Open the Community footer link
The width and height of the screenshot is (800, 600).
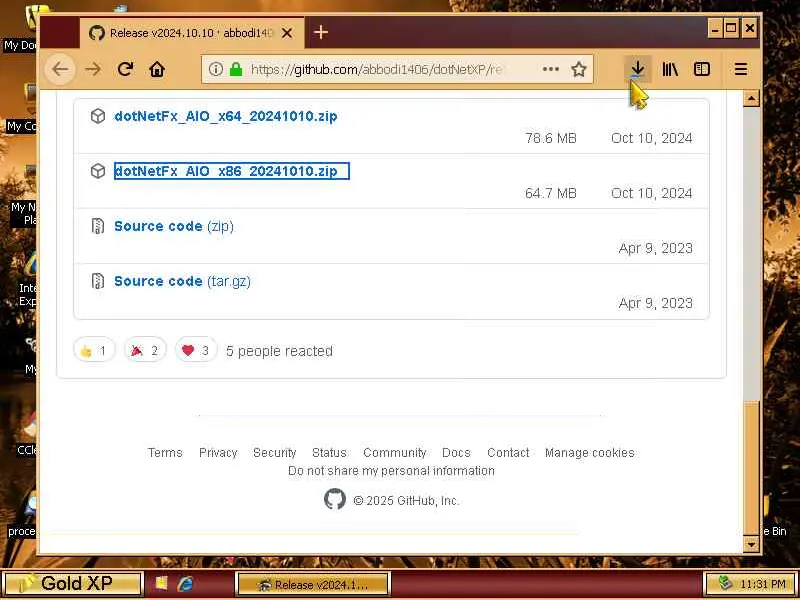click(x=394, y=453)
